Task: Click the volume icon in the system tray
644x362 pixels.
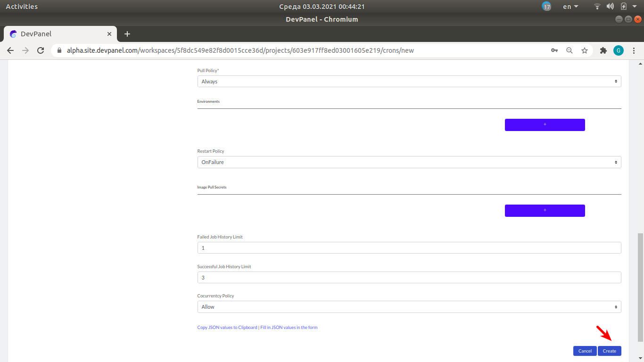Action: [610, 6]
